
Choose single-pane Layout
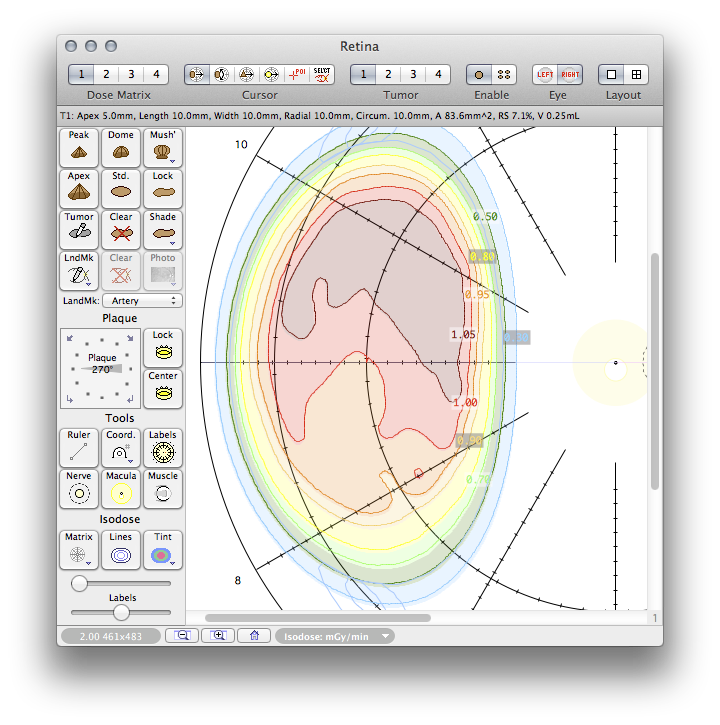click(611, 74)
